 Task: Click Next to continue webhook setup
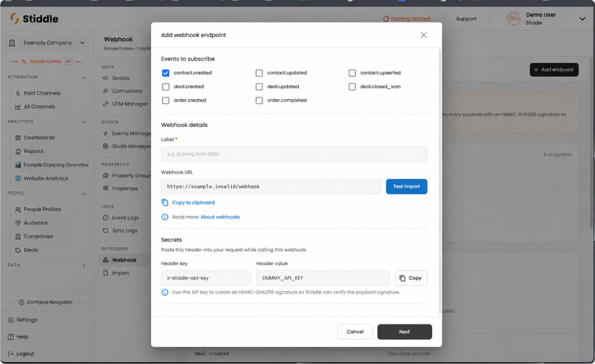click(404, 332)
